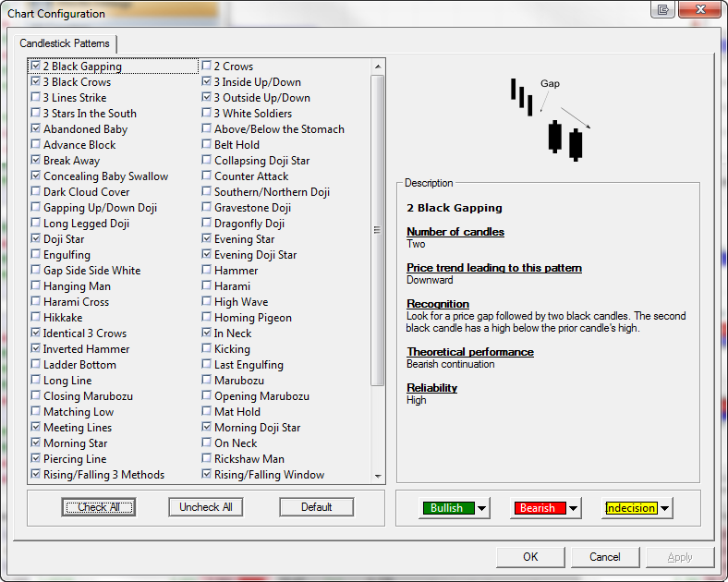
Task: Select the Long Legged Doji label
Action: tap(86, 224)
